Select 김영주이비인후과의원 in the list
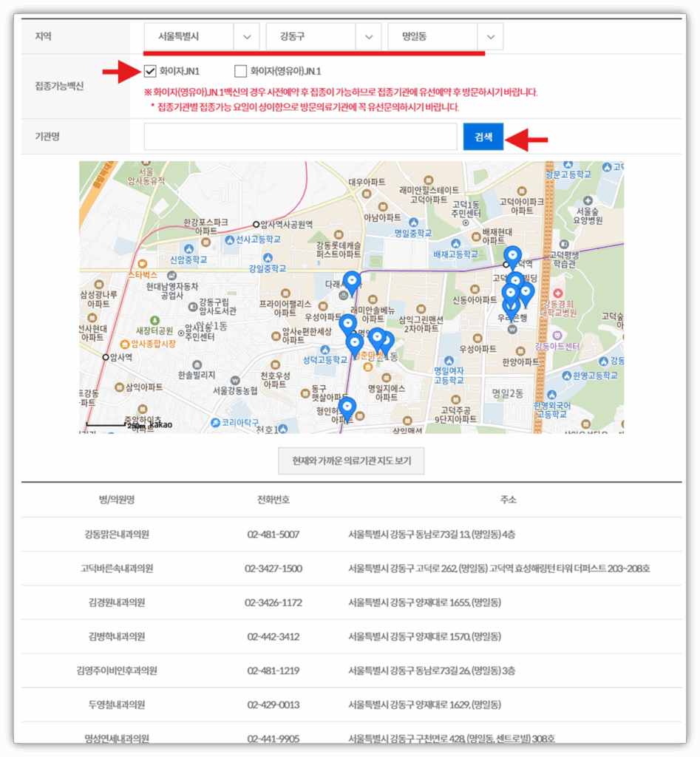This screenshot has height=757, width=700. tap(117, 671)
